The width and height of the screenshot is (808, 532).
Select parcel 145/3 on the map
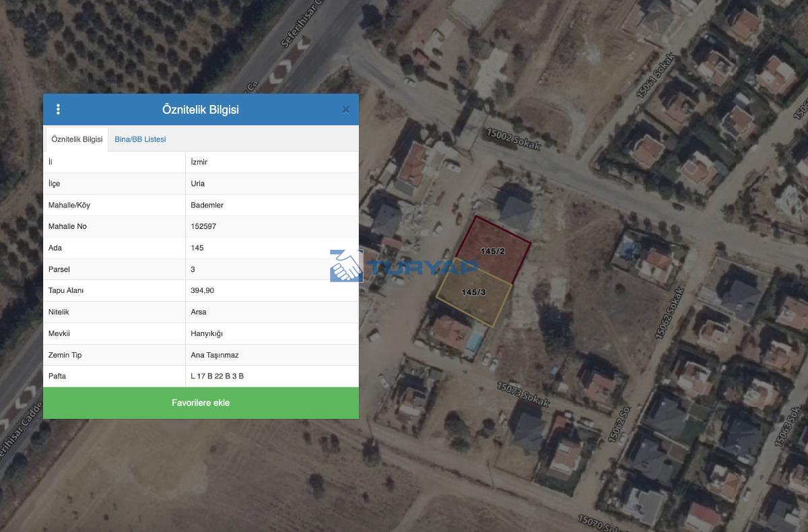[473, 292]
